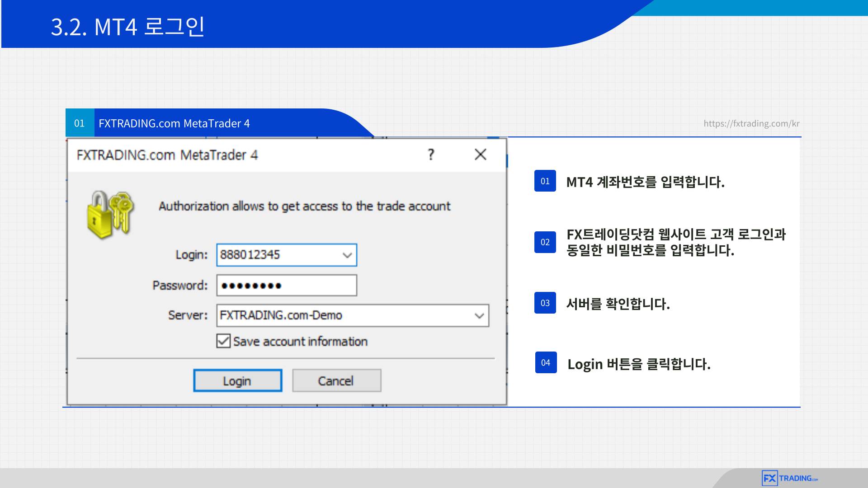Click the dialog title FXTRADING.com MetaTrader 4
This screenshot has width=868, height=488.
click(167, 155)
